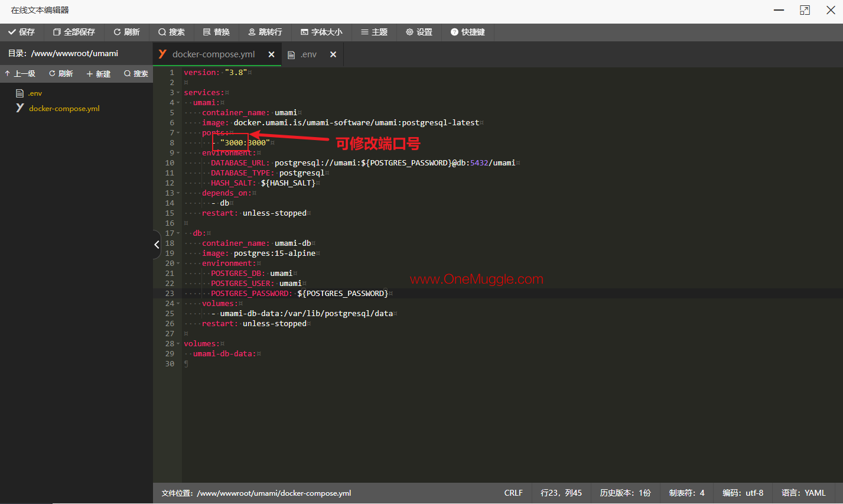Open 搜索 in the top toolbar
The image size is (843, 504).
point(171,32)
